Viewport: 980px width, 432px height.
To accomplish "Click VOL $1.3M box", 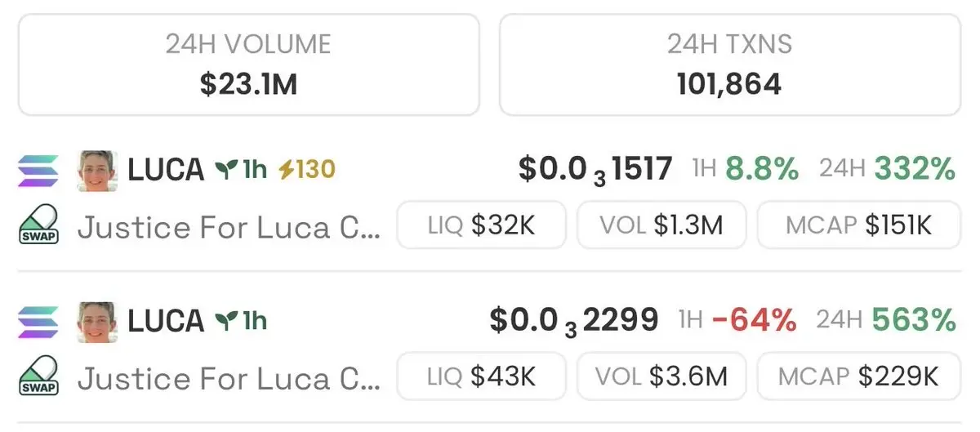I will click(661, 225).
